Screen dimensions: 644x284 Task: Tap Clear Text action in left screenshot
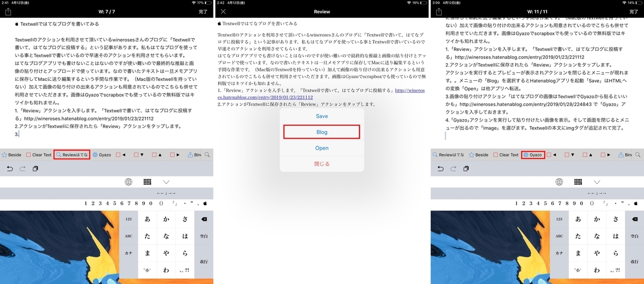[39, 154]
